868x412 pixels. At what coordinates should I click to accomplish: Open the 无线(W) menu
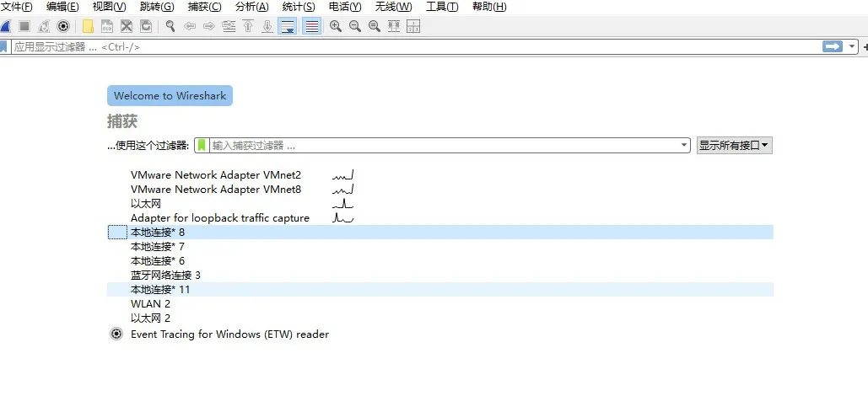[x=394, y=7]
